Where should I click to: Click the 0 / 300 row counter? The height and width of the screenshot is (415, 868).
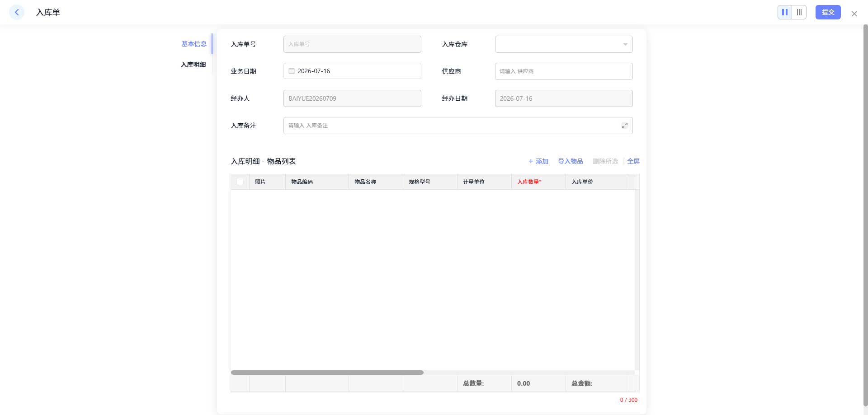coord(629,400)
